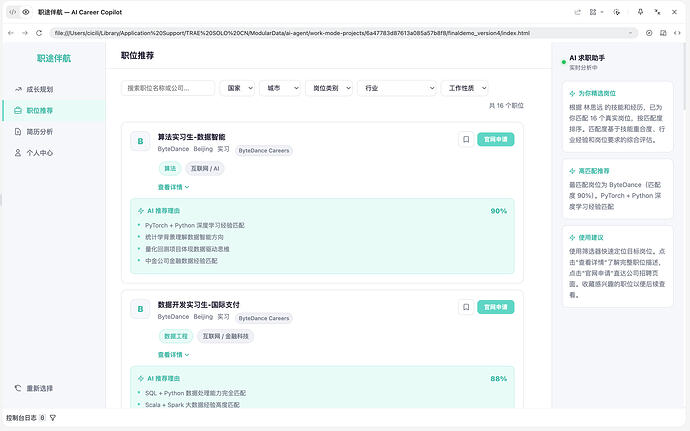Open 简历分析 in the sidebar
Screen dimensions: 690x431
54,132
